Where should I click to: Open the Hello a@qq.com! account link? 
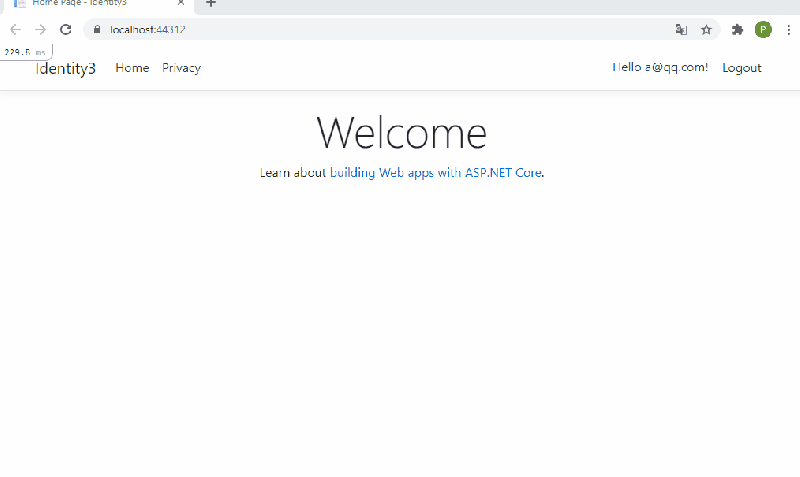pyautogui.click(x=660, y=67)
